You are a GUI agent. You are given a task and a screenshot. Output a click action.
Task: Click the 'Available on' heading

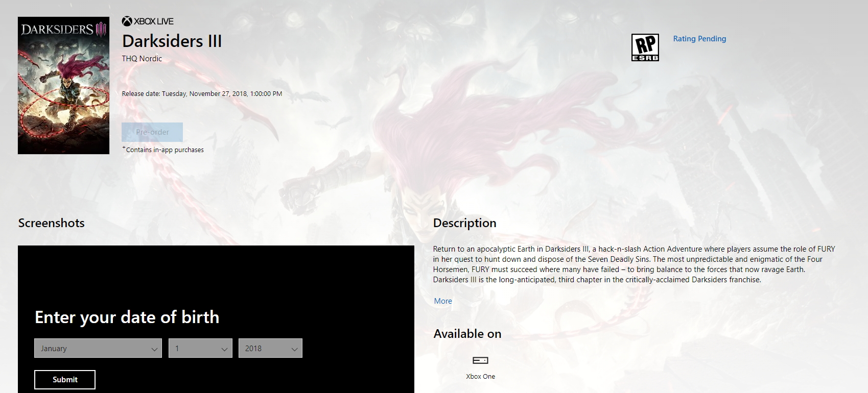pyautogui.click(x=467, y=334)
